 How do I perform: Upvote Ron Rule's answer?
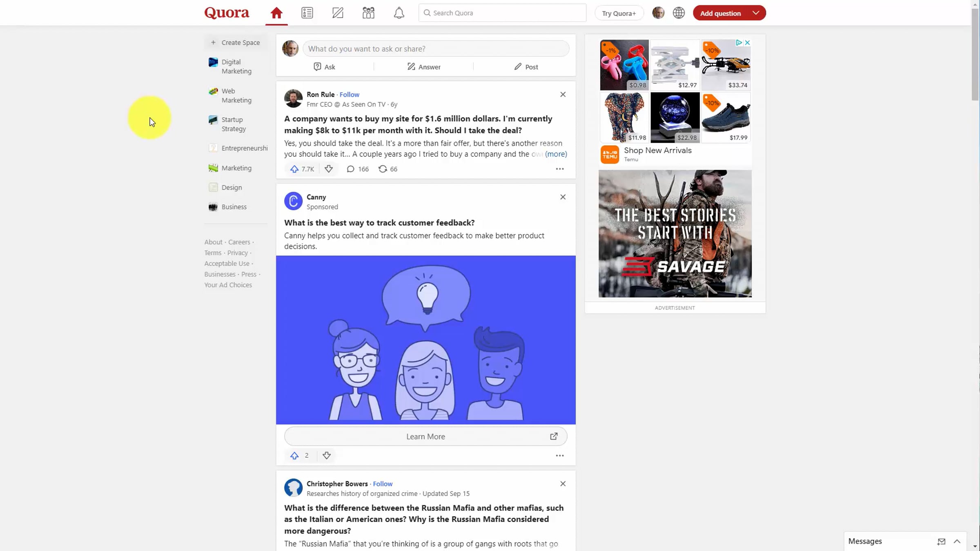point(294,169)
